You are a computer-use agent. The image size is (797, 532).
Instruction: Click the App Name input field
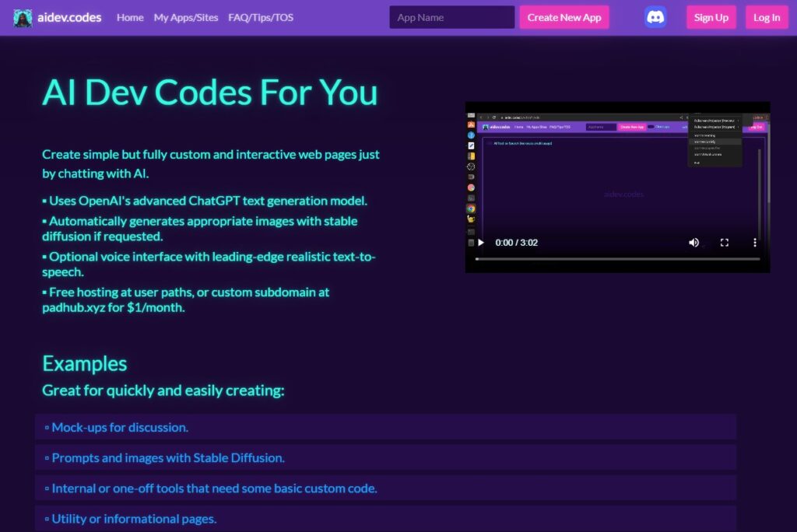click(451, 17)
